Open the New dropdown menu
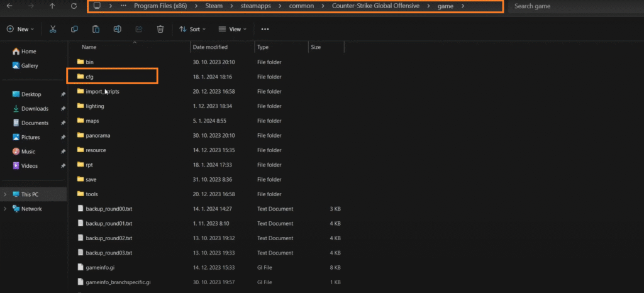 tap(21, 29)
